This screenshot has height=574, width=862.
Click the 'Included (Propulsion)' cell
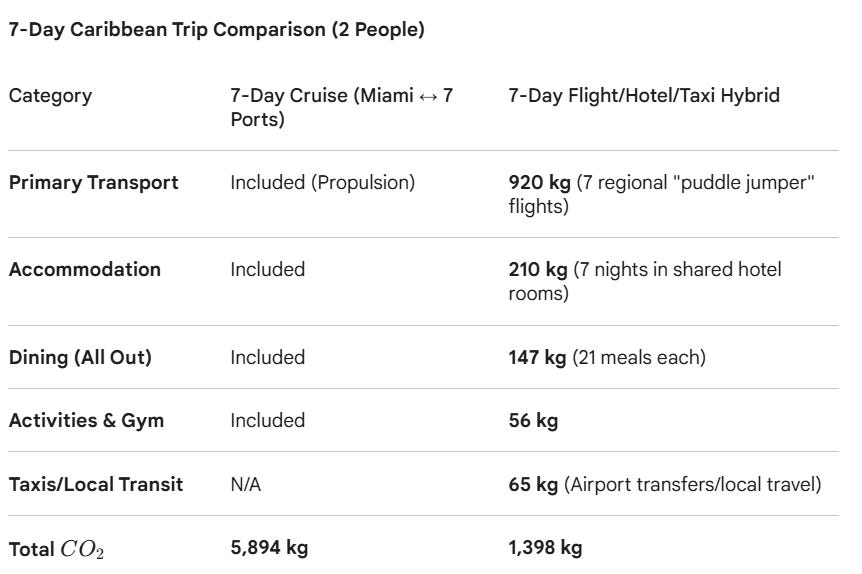click(323, 183)
